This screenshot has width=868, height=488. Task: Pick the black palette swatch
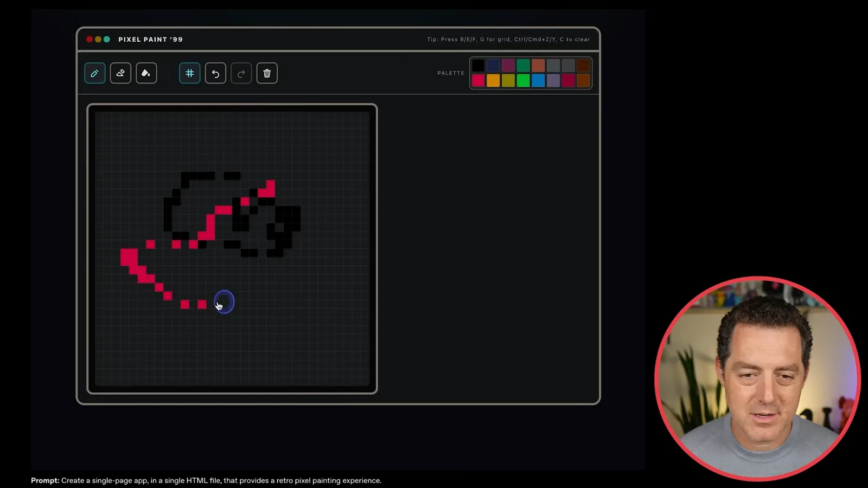point(478,66)
